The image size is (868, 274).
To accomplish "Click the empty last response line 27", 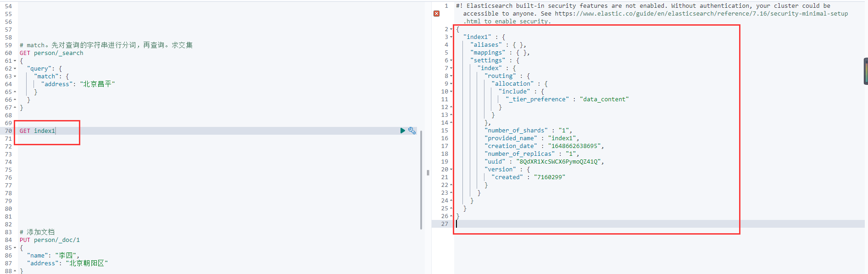I will pyautogui.click(x=659, y=224).
